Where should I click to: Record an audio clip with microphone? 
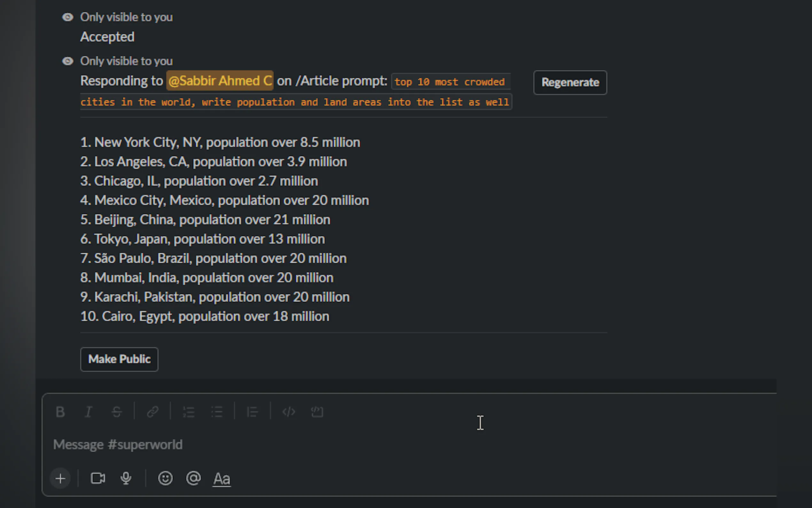[126, 479]
